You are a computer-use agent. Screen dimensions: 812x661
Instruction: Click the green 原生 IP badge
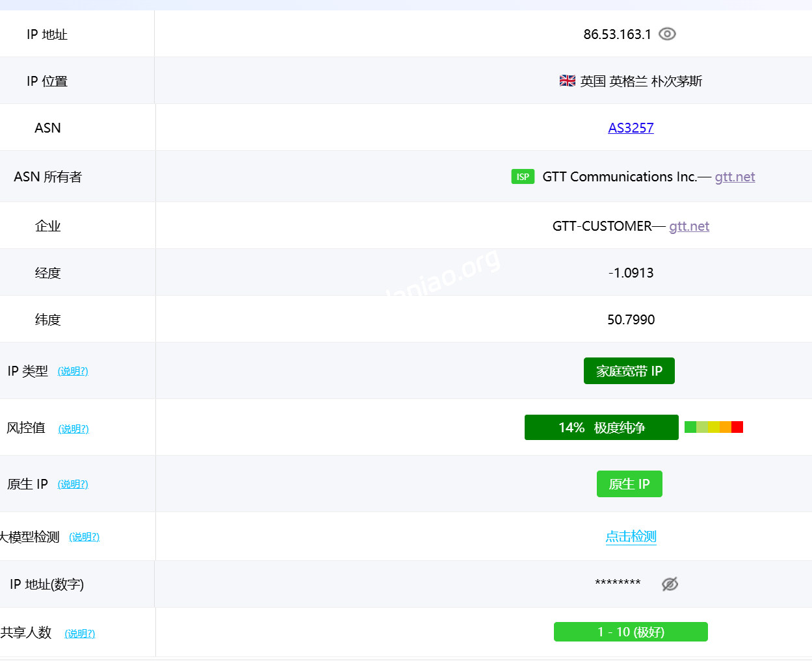point(629,484)
